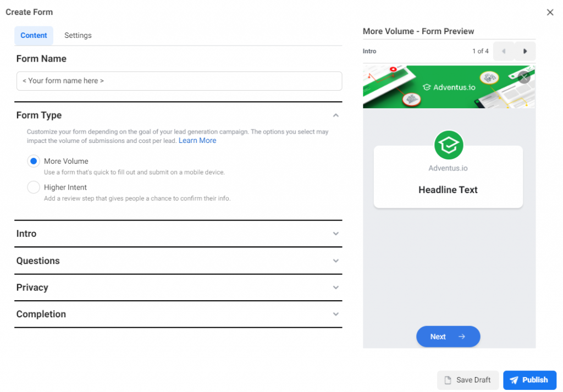Click the Adventus.io graduation cap logo
This screenshot has height=392, width=563.
click(449, 145)
